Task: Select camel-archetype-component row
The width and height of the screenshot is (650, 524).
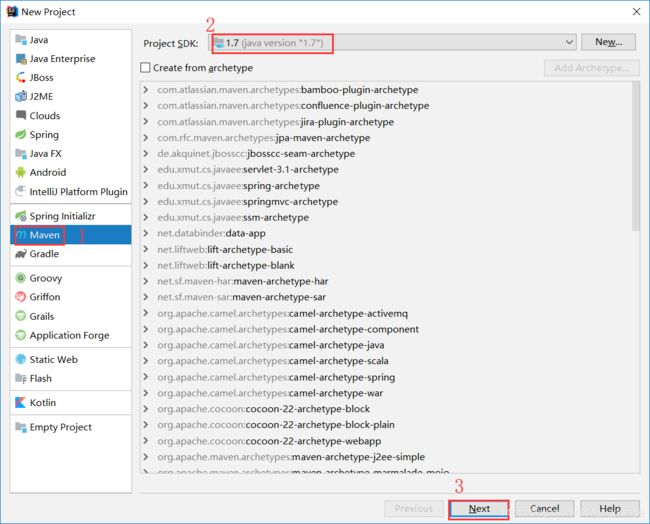Action: click(386, 329)
